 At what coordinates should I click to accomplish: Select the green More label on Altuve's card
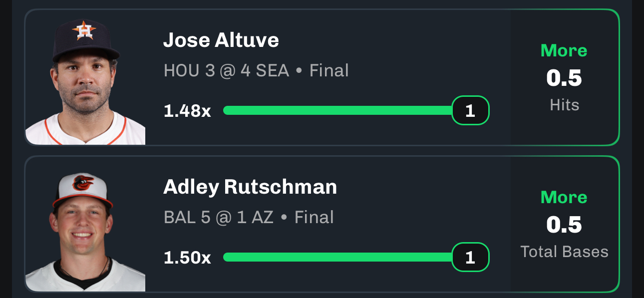coord(564,50)
